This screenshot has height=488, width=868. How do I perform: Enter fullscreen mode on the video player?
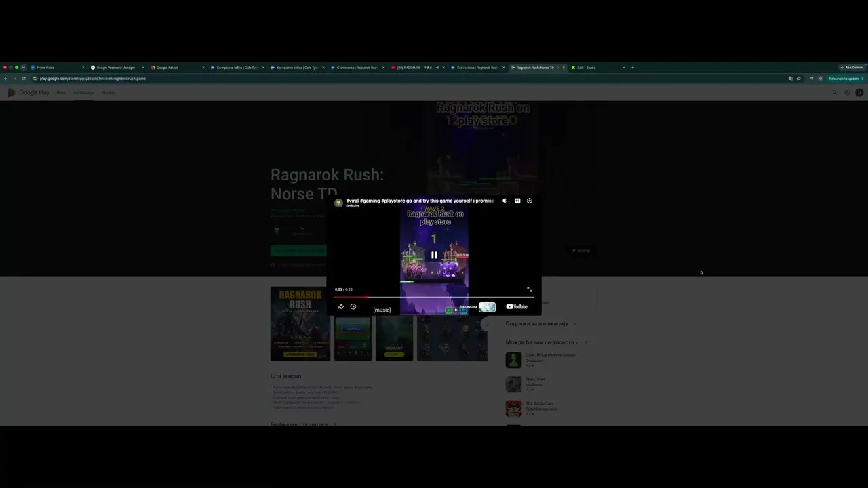[530, 289]
